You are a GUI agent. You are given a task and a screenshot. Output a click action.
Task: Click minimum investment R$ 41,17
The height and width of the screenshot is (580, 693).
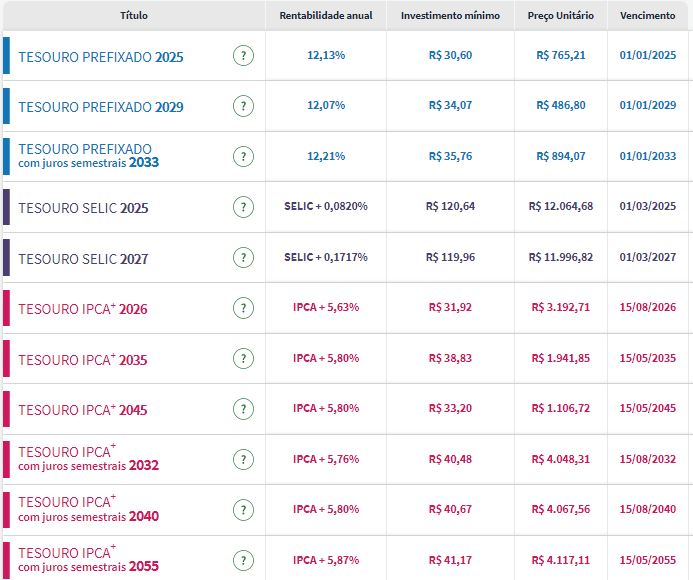click(450, 560)
